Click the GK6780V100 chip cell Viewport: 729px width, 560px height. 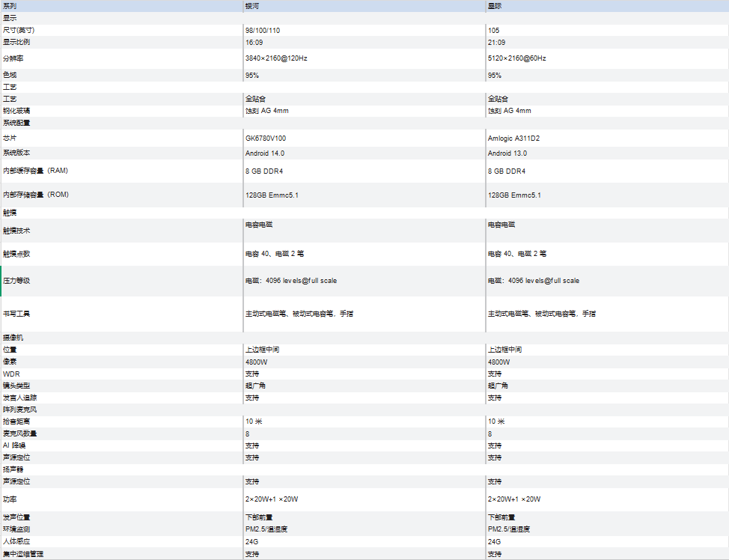click(364, 139)
